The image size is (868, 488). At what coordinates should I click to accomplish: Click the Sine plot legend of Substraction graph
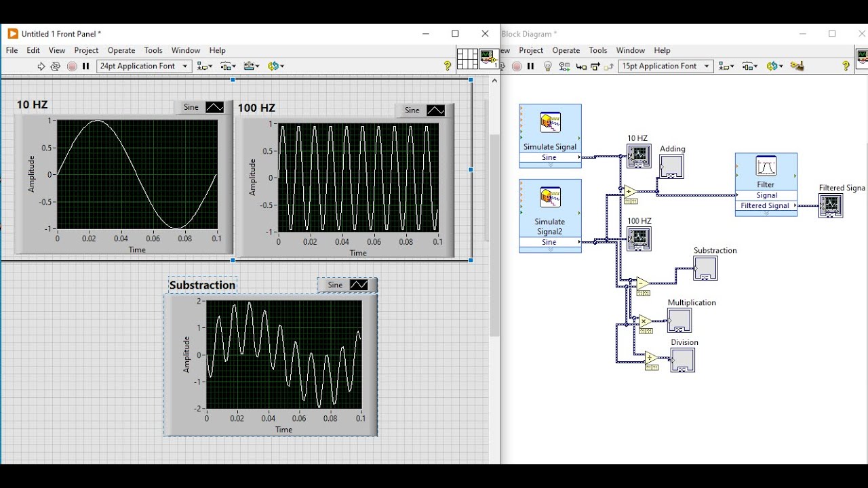[x=347, y=285]
